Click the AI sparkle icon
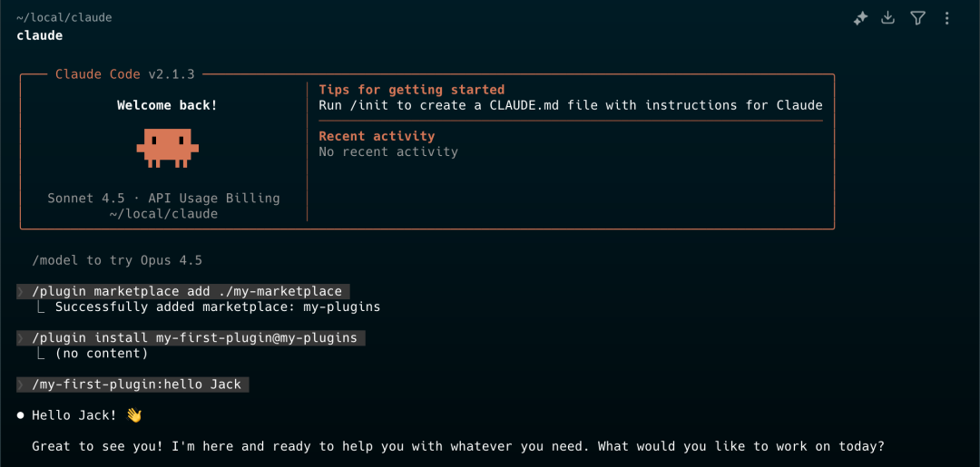 [860, 19]
